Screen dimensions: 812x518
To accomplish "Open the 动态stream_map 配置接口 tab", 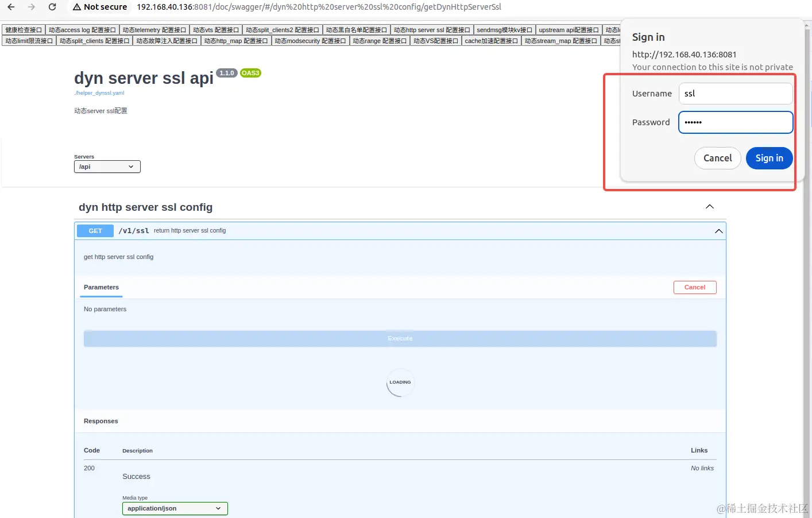I will coord(560,41).
